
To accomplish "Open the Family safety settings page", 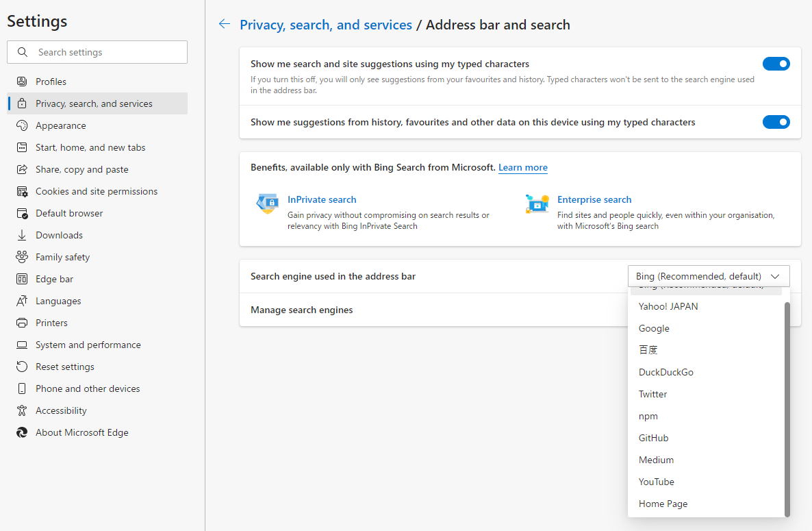I will point(97,257).
